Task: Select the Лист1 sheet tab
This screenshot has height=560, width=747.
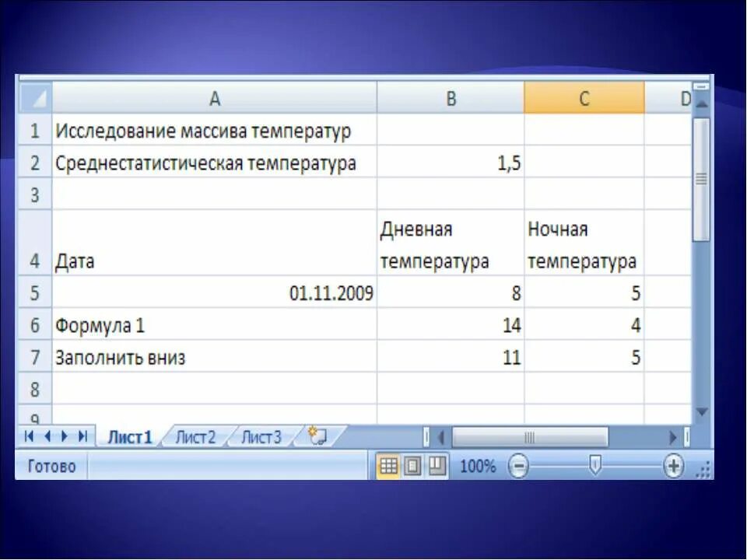Action: coord(130,436)
